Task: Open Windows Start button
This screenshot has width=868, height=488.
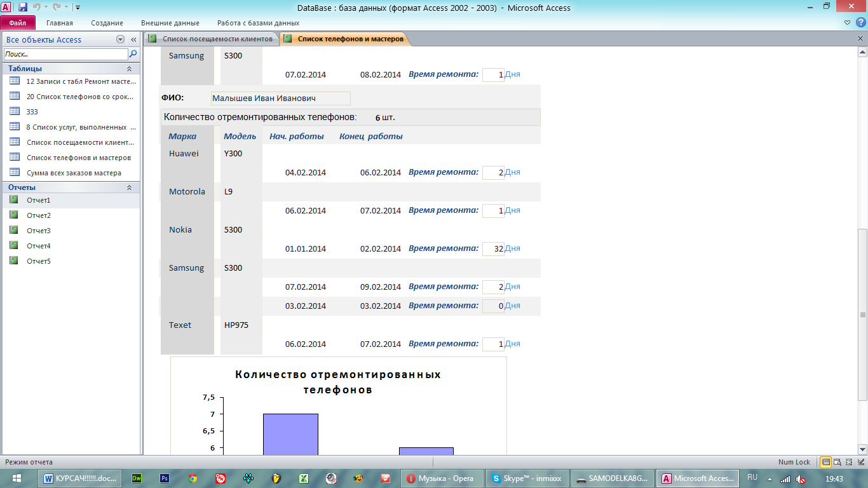Action: (x=17, y=478)
